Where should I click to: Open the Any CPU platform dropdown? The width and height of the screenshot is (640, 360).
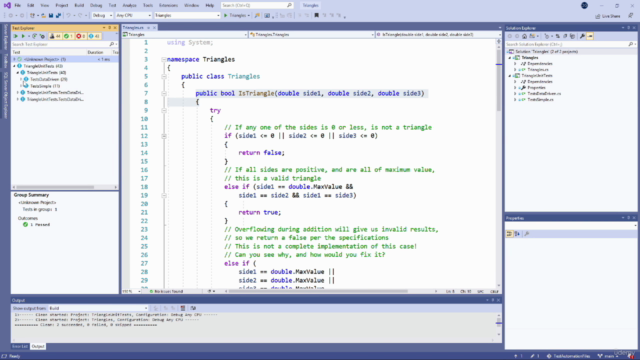(x=133, y=16)
